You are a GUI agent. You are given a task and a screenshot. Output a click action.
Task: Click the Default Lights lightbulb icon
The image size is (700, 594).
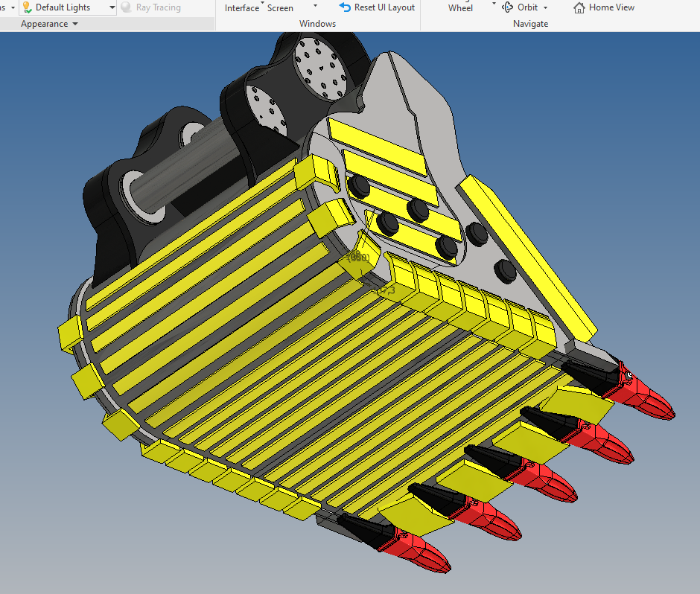pyautogui.click(x=26, y=7)
